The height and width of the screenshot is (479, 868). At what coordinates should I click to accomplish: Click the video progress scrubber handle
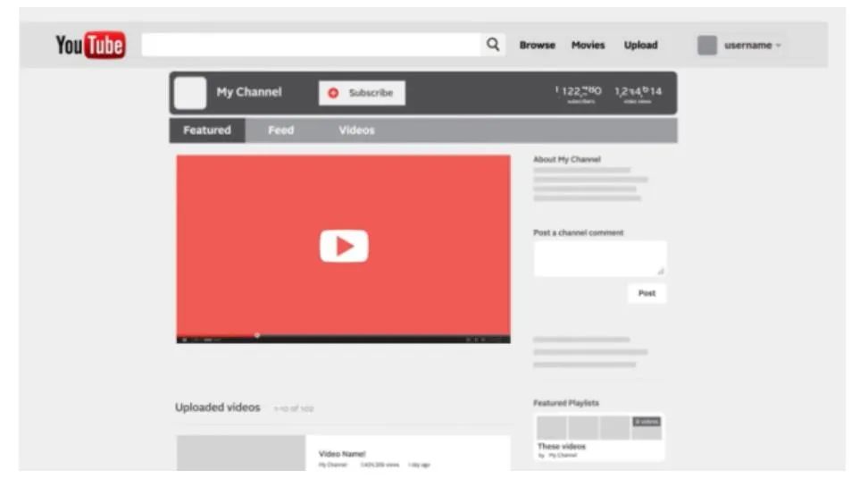(257, 335)
